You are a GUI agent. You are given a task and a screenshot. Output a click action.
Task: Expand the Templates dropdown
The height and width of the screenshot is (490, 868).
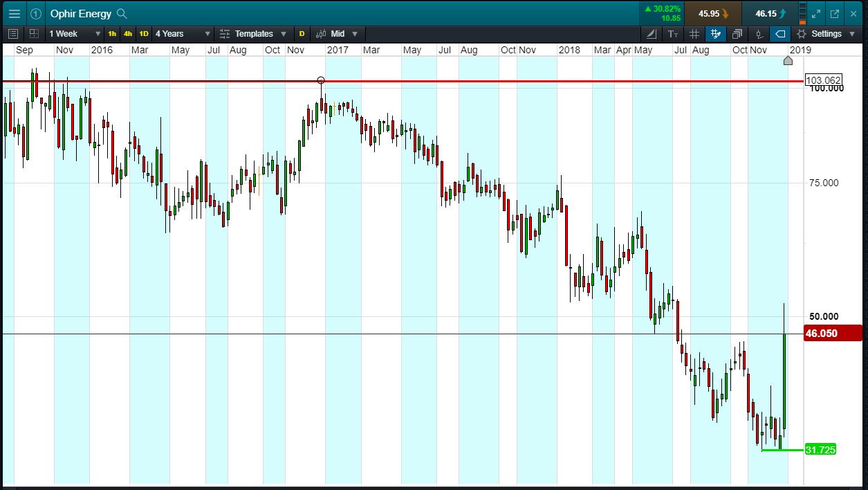point(255,33)
